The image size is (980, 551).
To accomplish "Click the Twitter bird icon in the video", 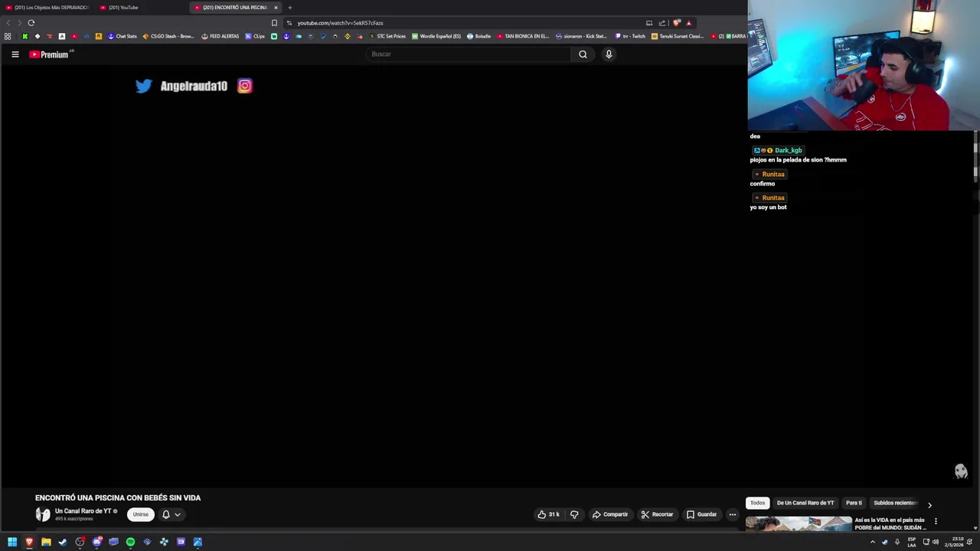I will pyautogui.click(x=144, y=86).
